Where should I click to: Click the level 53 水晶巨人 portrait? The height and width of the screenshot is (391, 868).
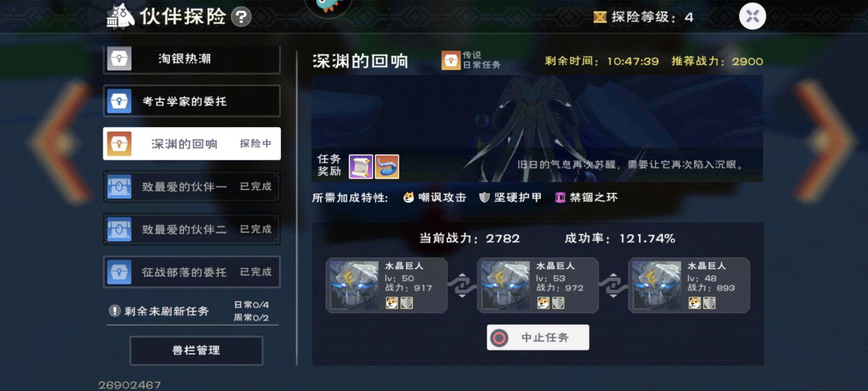[506, 285]
